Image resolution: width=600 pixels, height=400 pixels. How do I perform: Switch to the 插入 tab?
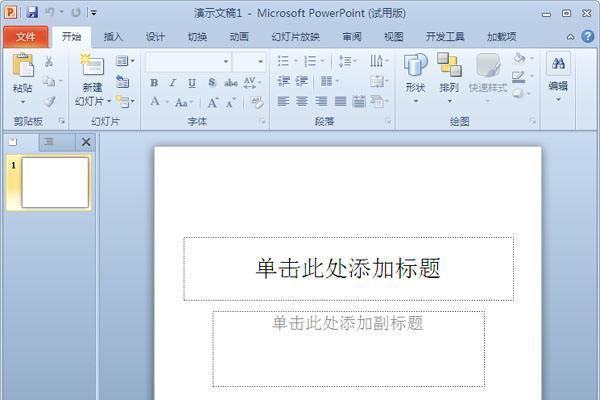[x=113, y=37]
